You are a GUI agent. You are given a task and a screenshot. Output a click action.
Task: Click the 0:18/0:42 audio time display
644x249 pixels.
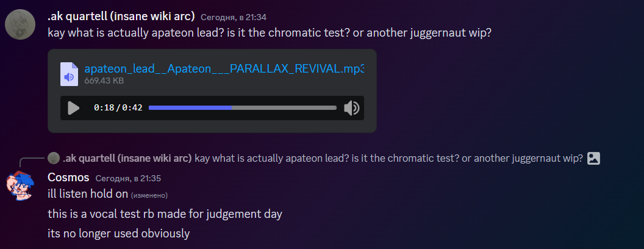(x=118, y=108)
